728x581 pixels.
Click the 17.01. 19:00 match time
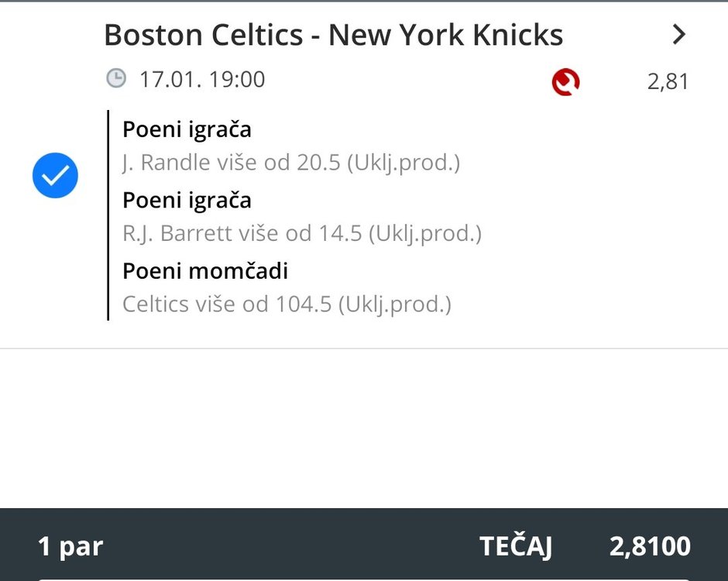202,79
